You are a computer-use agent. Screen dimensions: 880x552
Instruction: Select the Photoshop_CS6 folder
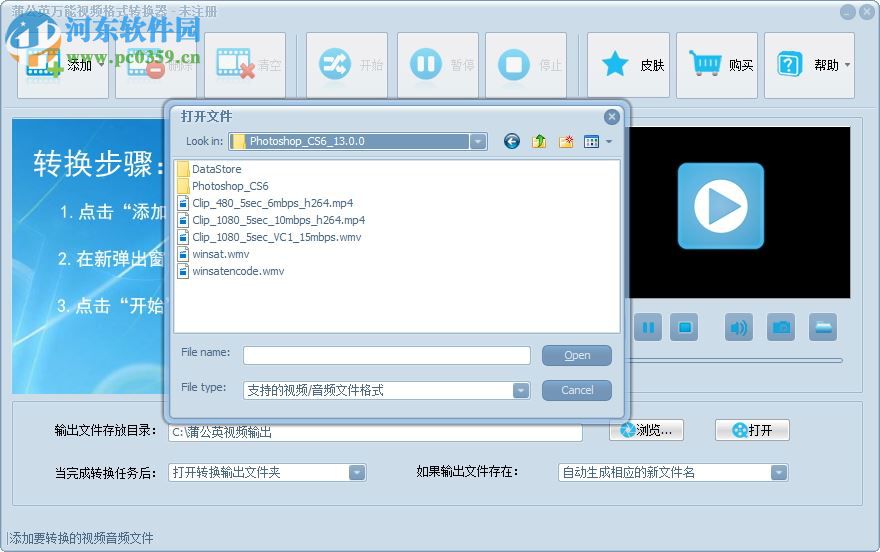[x=222, y=186]
